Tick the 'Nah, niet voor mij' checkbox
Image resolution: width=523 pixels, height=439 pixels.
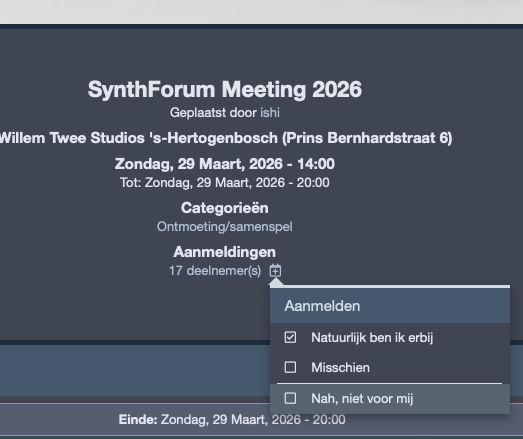290,398
